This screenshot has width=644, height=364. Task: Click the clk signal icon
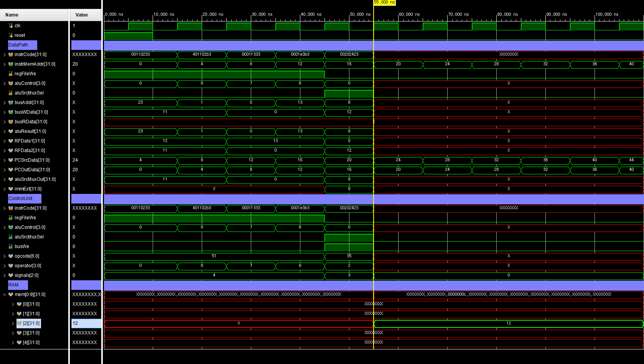point(11,26)
